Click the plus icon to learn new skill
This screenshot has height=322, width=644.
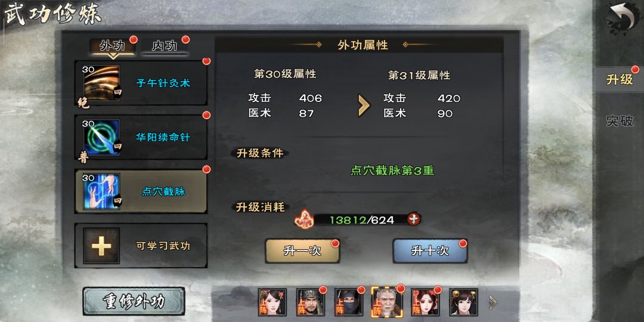click(x=101, y=246)
